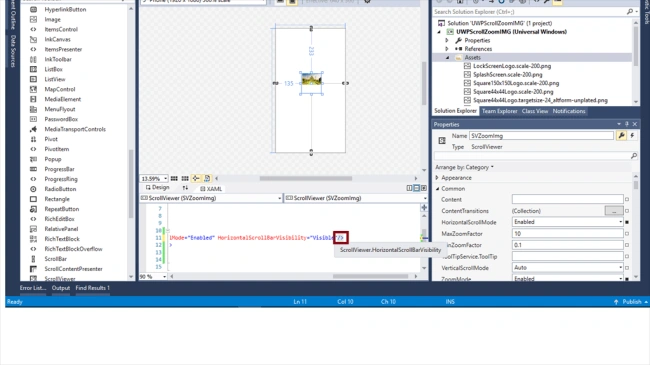Screen dimensions: 650x365
Task: Choose the PasswordBox control
Action: [61, 119]
